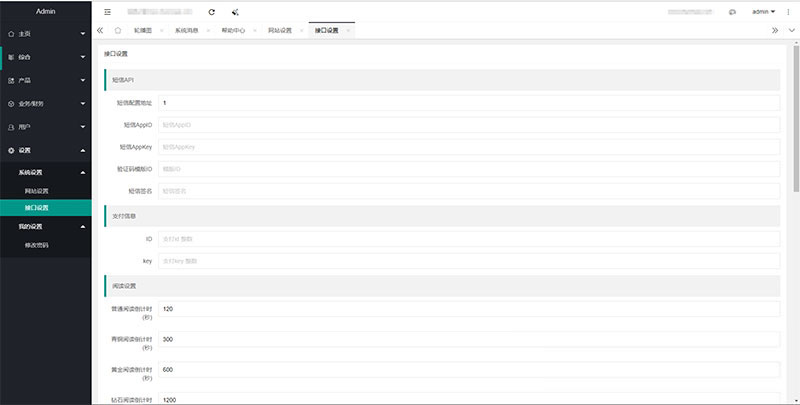The height and width of the screenshot is (405, 800).
Task: Click the clear cache icon beside refresh
Action: (235, 11)
